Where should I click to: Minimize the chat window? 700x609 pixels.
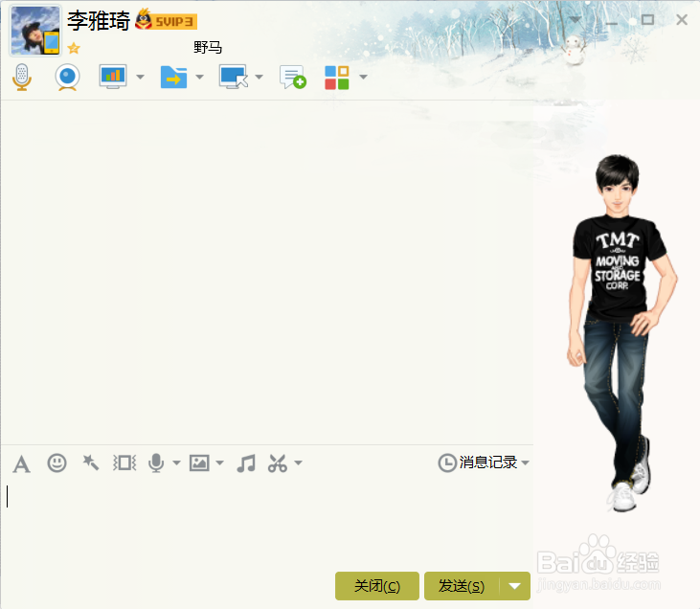pos(611,22)
